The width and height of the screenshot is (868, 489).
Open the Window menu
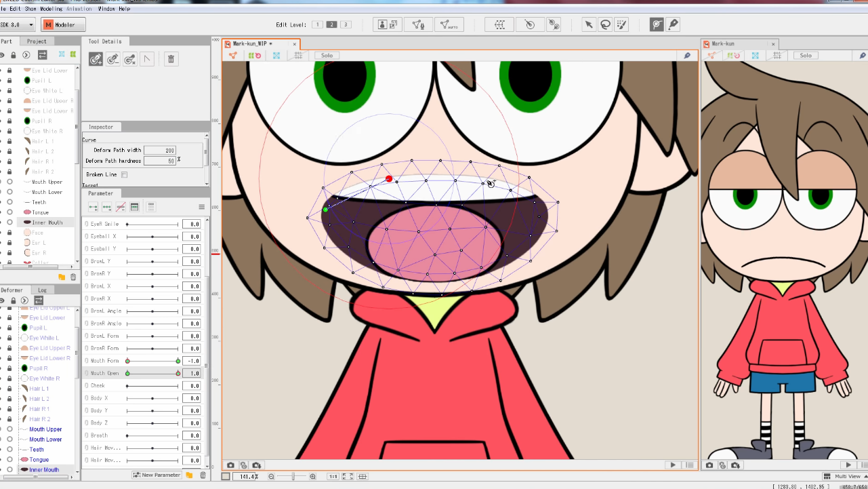point(106,9)
